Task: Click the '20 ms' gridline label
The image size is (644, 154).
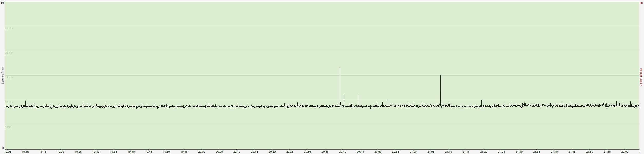Action: click(x=9, y=53)
